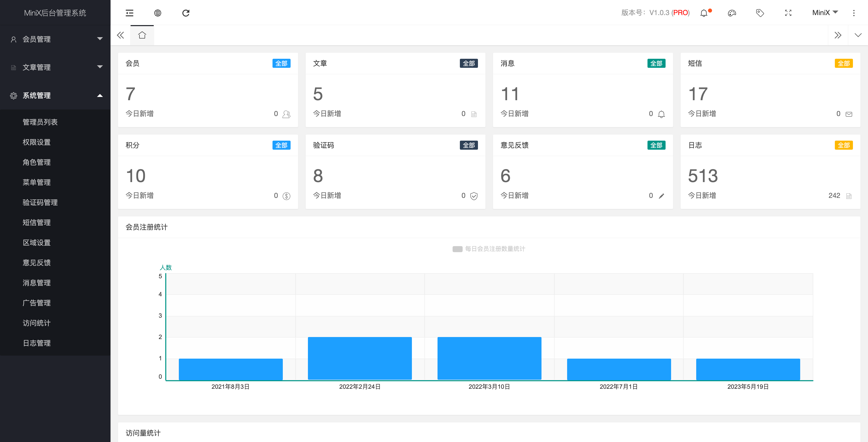Open 管理员列表 in the sidebar
The width and height of the screenshot is (868, 442).
point(40,122)
